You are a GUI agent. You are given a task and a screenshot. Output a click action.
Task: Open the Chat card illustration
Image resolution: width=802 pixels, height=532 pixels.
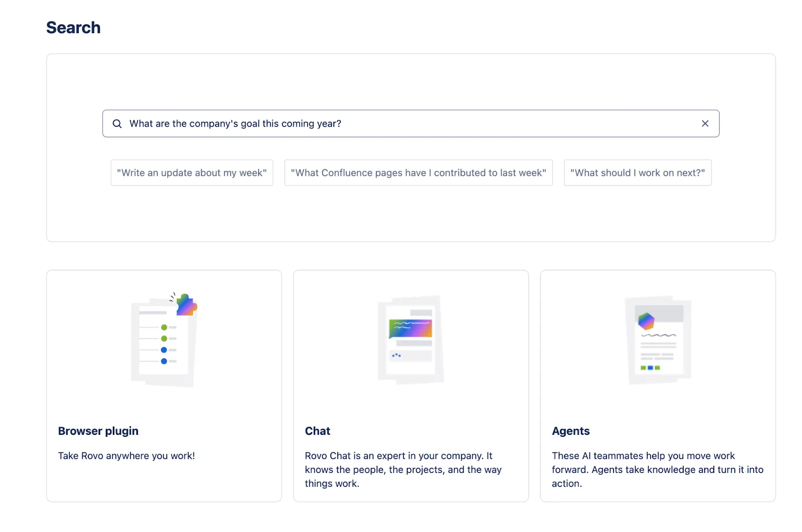point(411,341)
